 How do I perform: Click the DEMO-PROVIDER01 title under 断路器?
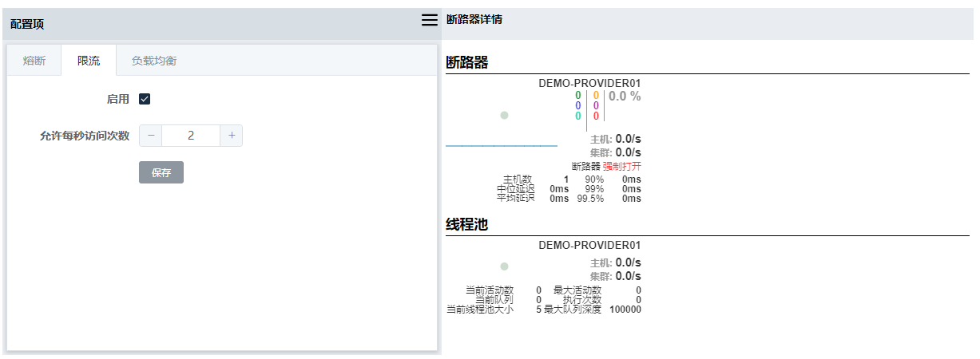(x=589, y=83)
